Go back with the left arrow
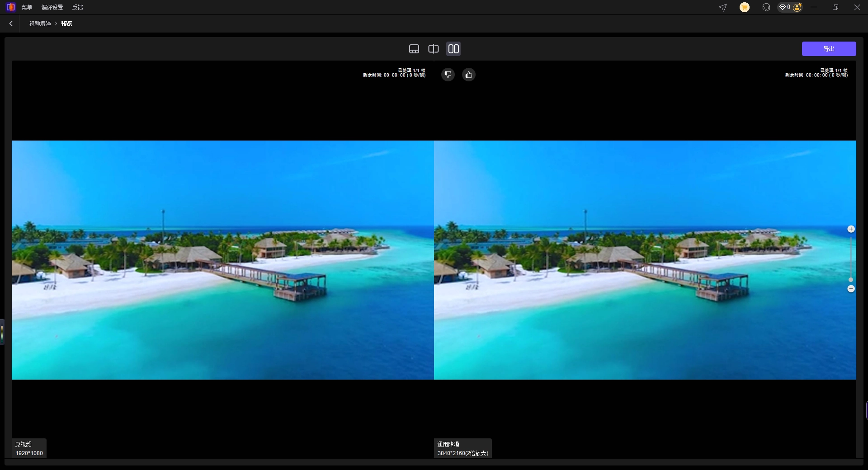868x470 pixels. point(11,23)
